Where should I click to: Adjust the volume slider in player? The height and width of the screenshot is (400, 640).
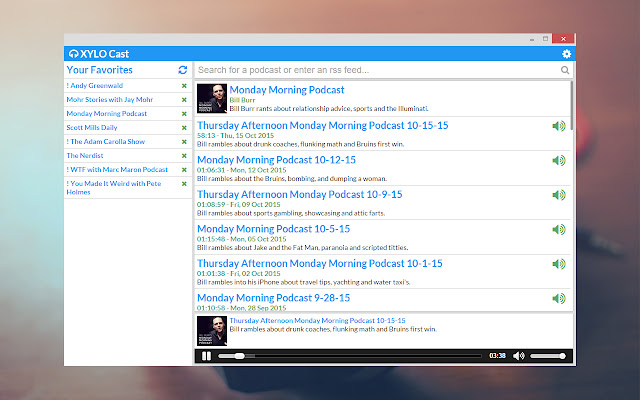pyautogui.click(x=548, y=356)
